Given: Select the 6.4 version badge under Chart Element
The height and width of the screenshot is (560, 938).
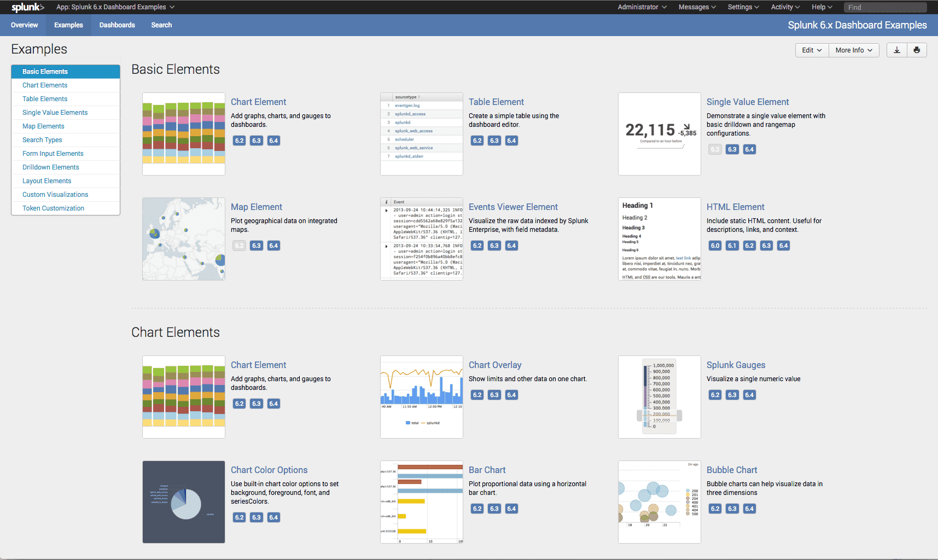Looking at the screenshot, I should pos(273,141).
